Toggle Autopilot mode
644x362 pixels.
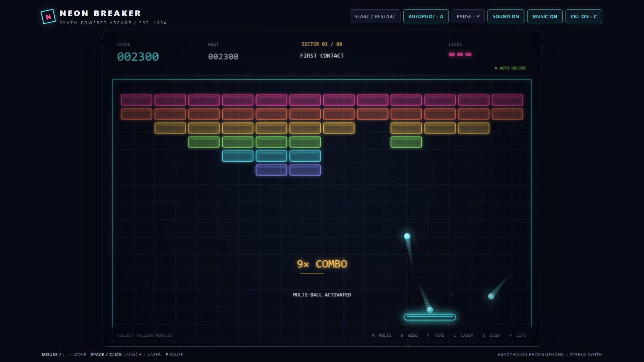tap(426, 16)
